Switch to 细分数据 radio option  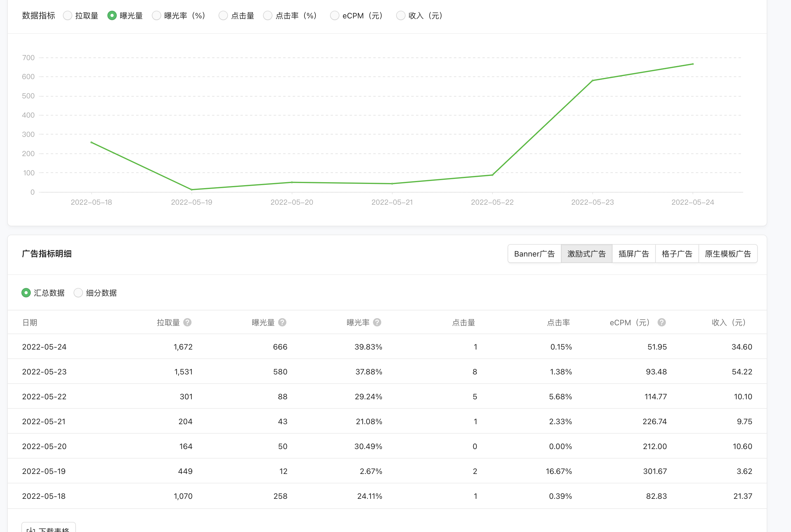(78, 293)
